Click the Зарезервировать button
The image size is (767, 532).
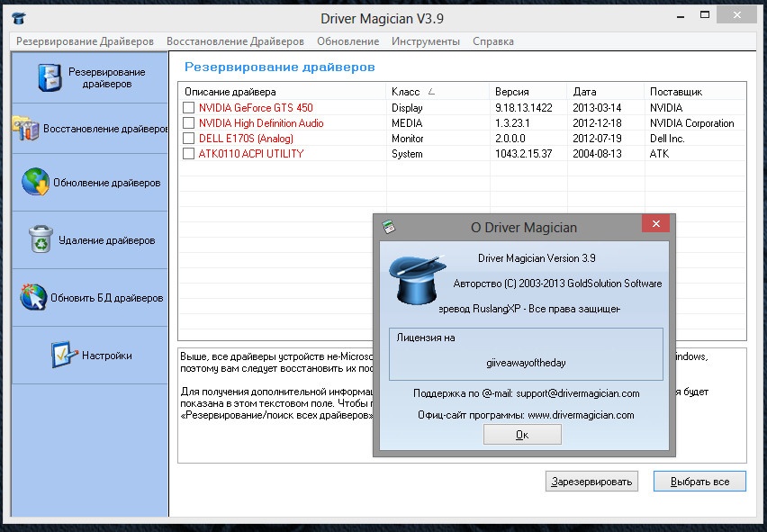591,482
